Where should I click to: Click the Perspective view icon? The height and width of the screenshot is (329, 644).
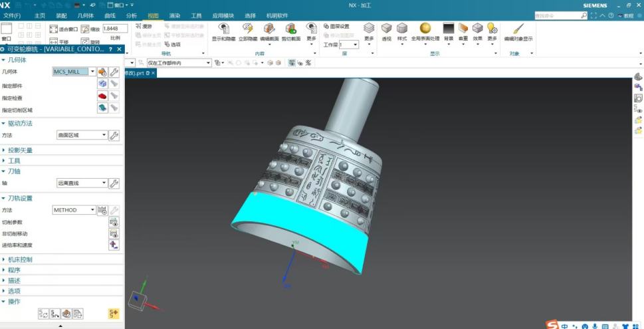386,29
